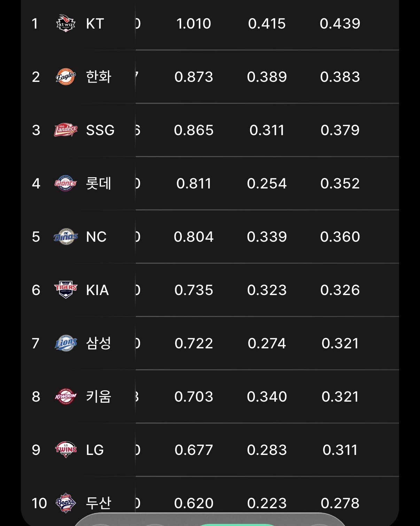This screenshot has height=526, width=420.
Task: Open the 한화 team name link
Action: [x=99, y=77]
